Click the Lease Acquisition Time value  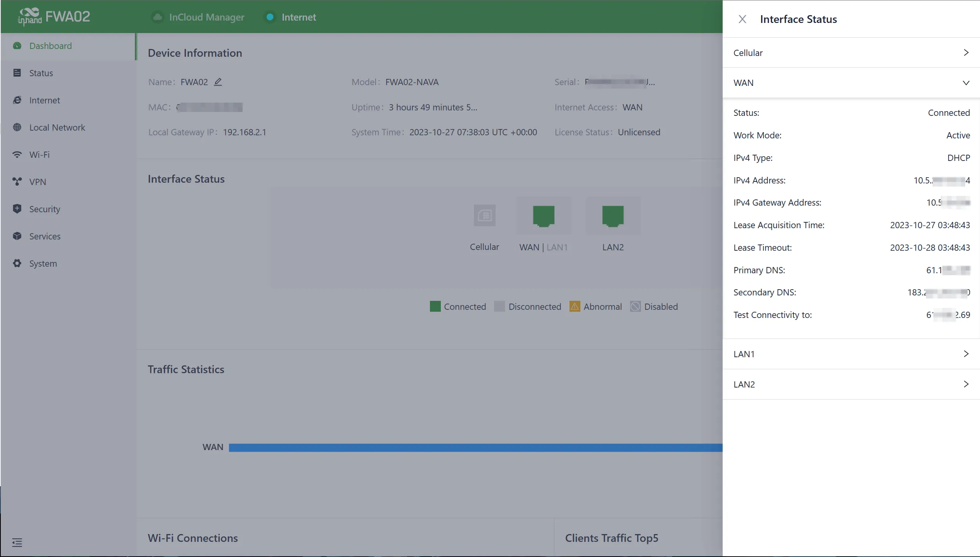click(x=930, y=225)
